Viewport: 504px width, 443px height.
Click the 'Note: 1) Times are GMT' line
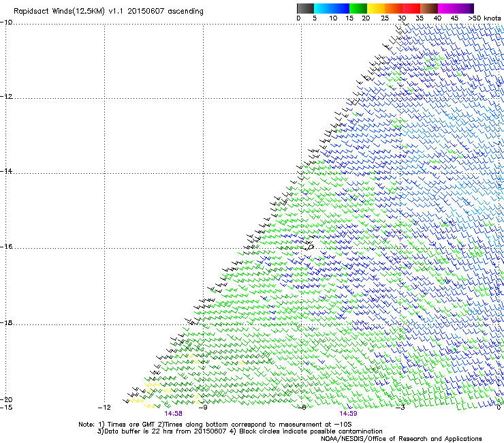(x=215, y=425)
